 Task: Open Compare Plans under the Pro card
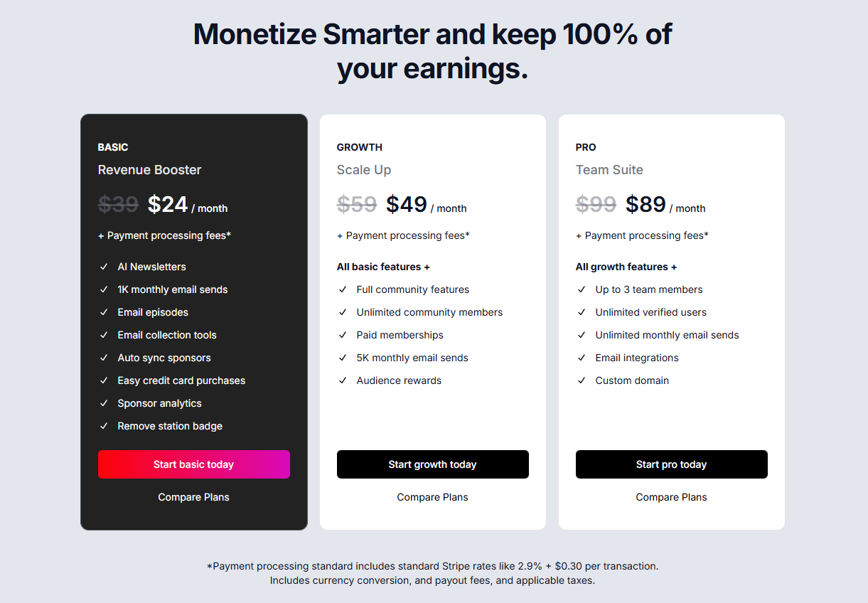tap(671, 497)
